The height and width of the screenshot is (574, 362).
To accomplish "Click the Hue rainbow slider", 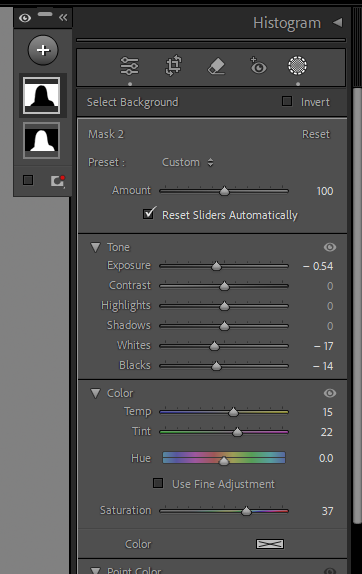I will pos(224,458).
